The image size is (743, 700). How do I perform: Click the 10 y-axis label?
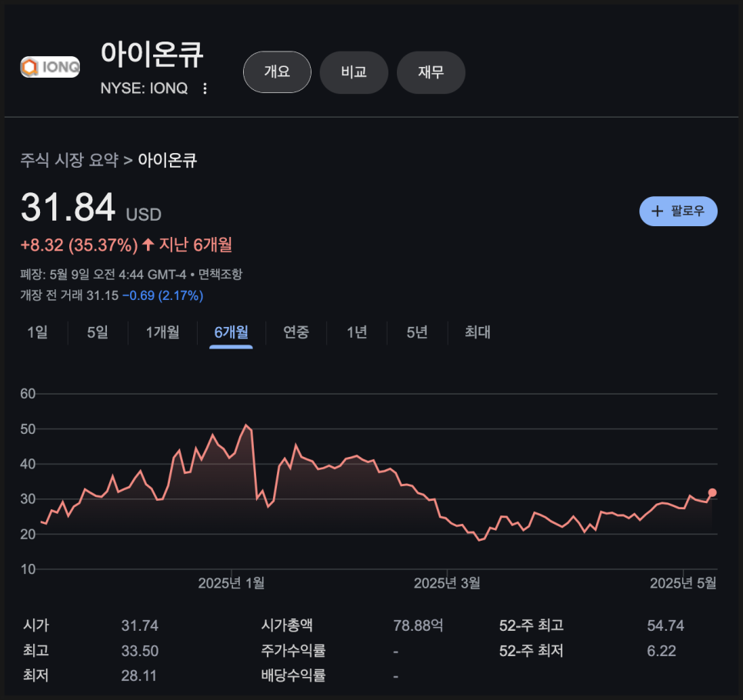coord(28,569)
